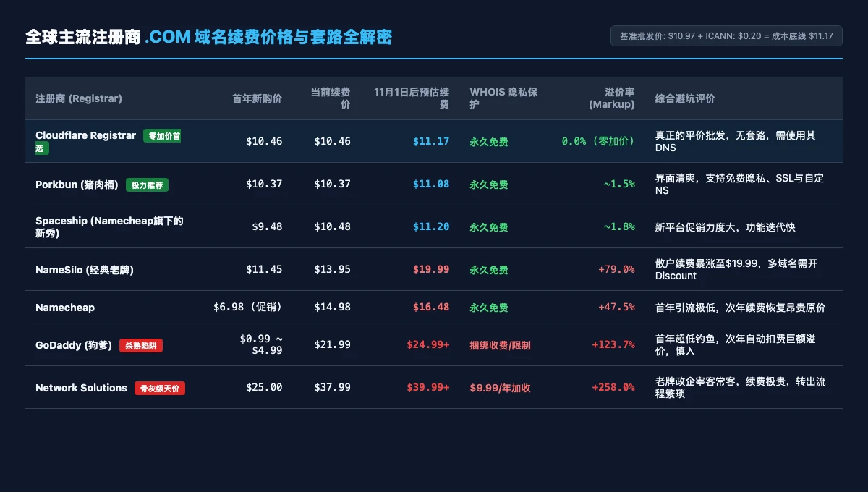Click the "捆绑收费/限制" WHOIS cell
Image resolution: width=868 pixels, height=492 pixels.
coord(500,345)
